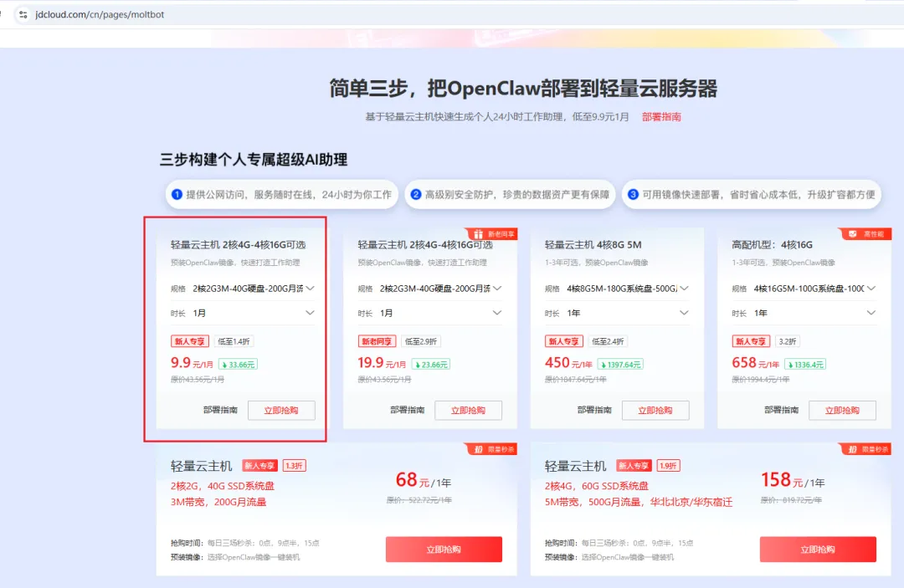This screenshot has width=904, height=588.
Task: Click the gift icon on 新老同享 ribbon
Action: click(478, 234)
